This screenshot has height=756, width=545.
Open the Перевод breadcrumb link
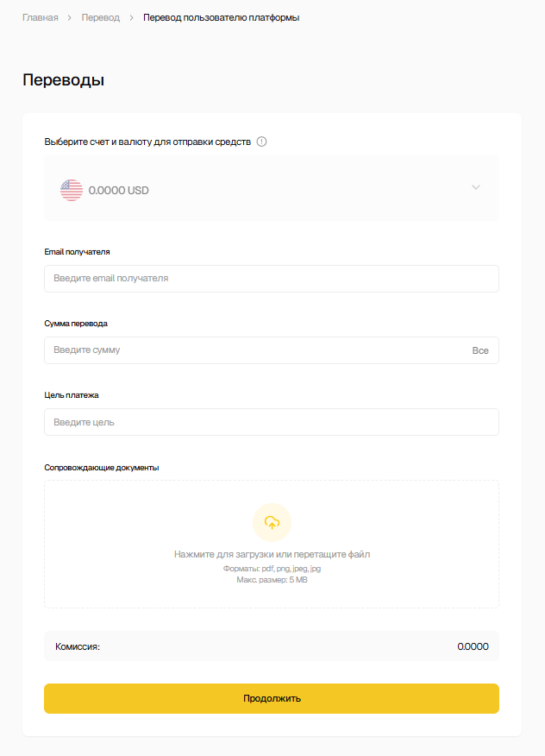101,17
